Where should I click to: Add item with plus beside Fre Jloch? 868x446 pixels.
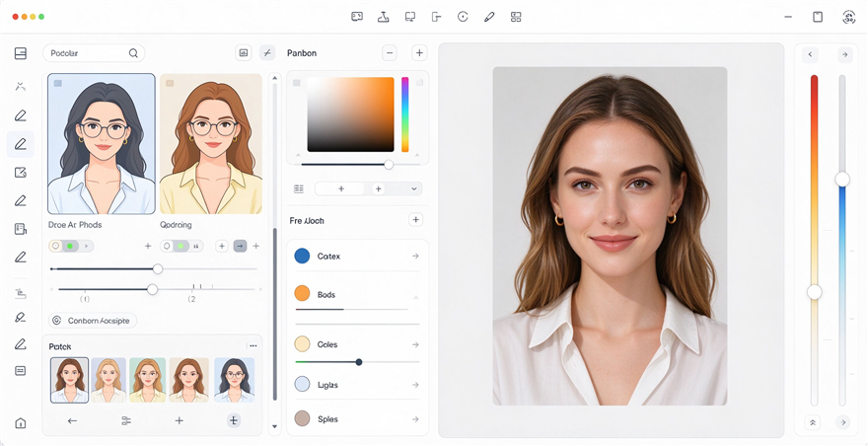[415, 220]
